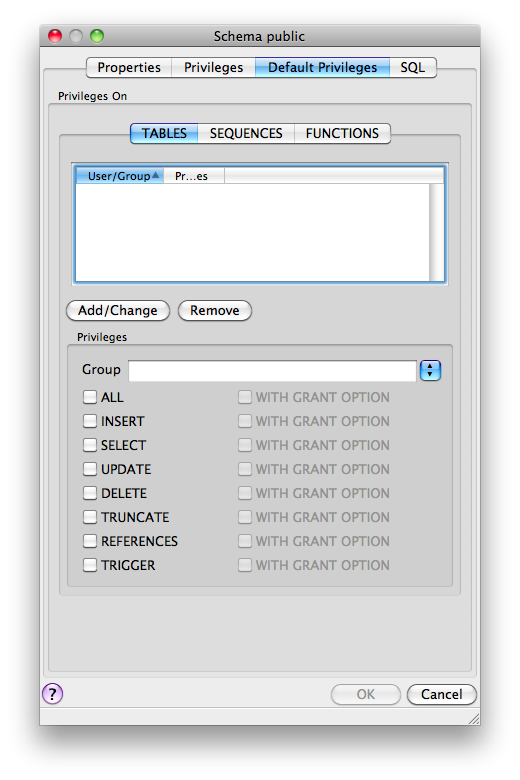The image size is (520, 780).
Task: Sort by the User/Group column header
Action: point(119,176)
